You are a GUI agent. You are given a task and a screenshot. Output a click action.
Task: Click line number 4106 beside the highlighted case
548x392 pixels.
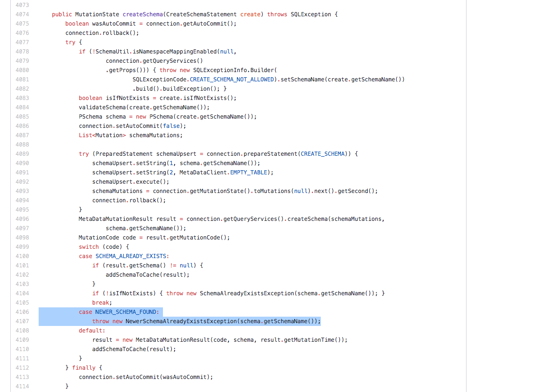coord(22,312)
